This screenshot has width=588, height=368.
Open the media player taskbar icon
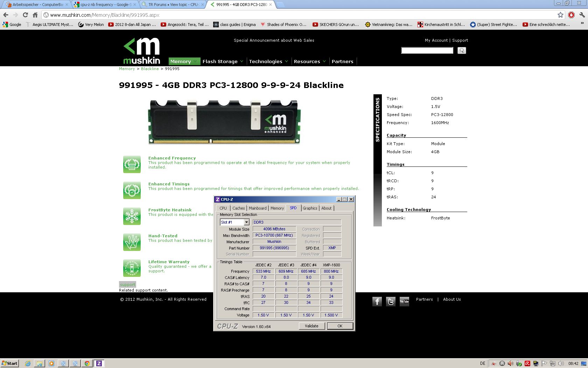pos(51,363)
